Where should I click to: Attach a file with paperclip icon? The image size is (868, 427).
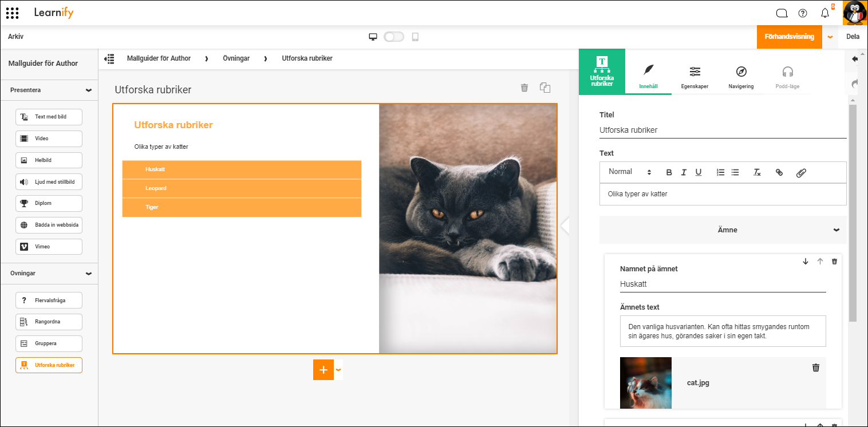(801, 172)
